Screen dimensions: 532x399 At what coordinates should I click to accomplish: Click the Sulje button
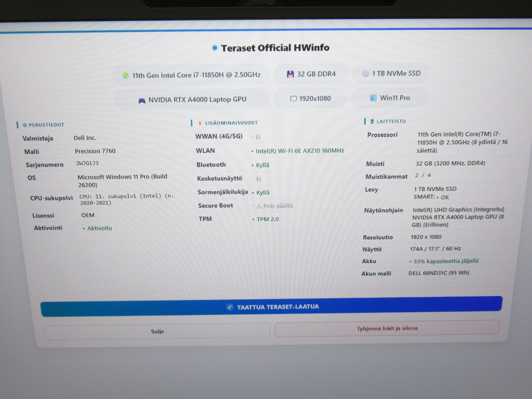click(157, 331)
